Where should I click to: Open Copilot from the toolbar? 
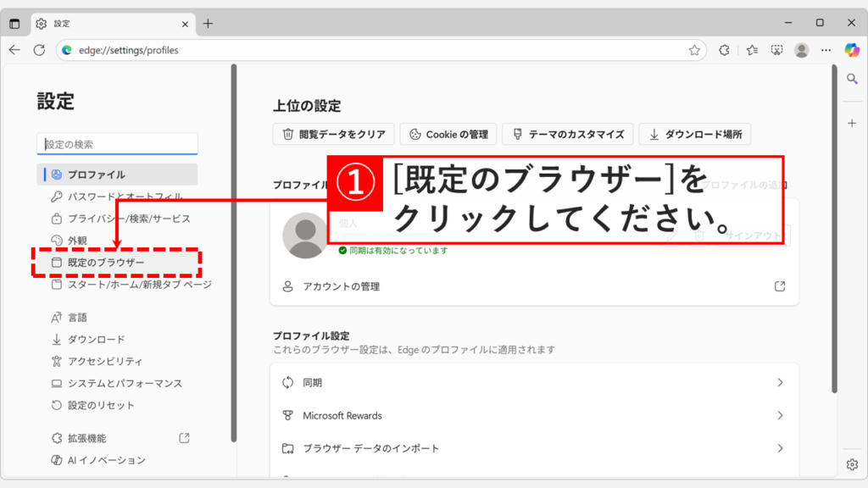click(851, 50)
